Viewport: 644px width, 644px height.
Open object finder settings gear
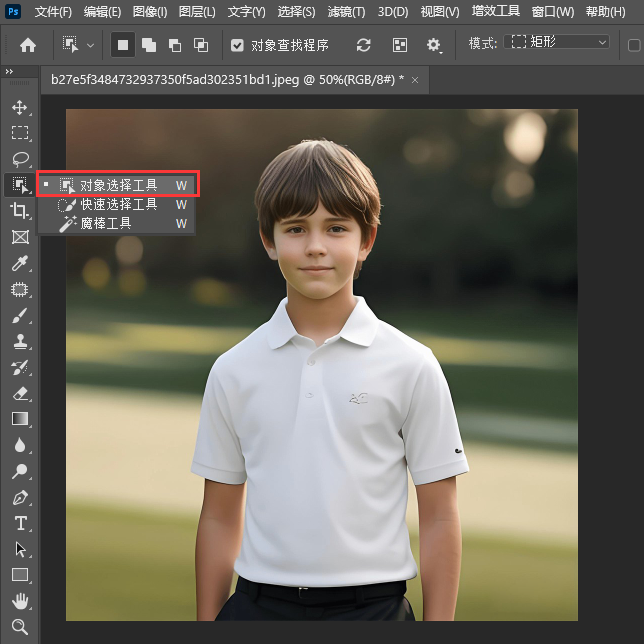(x=433, y=45)
